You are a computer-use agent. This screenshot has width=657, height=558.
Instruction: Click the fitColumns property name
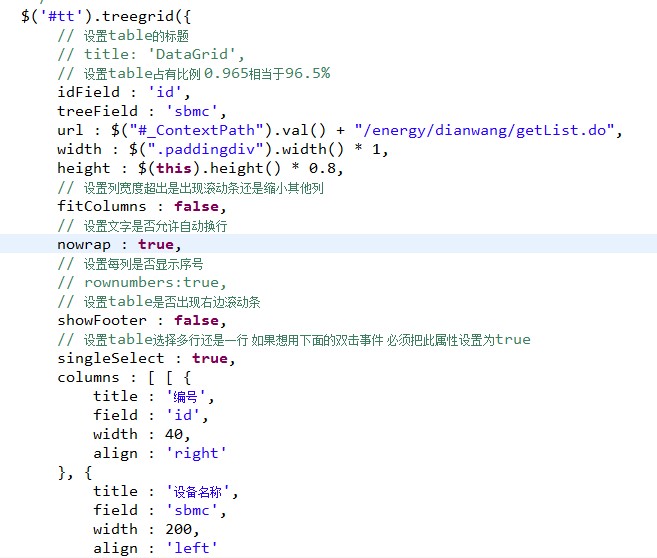click(102, 207)
